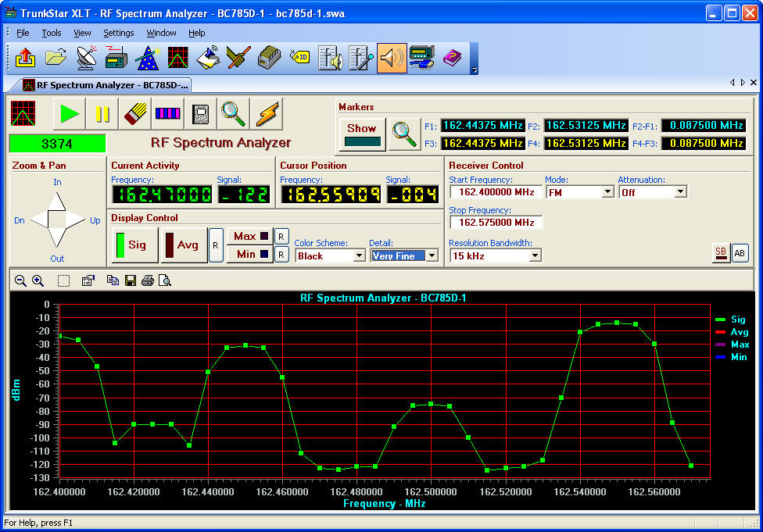The width and height of the screenshot is (763, 532).
Task: Open the Window menu
Action: 162,33
